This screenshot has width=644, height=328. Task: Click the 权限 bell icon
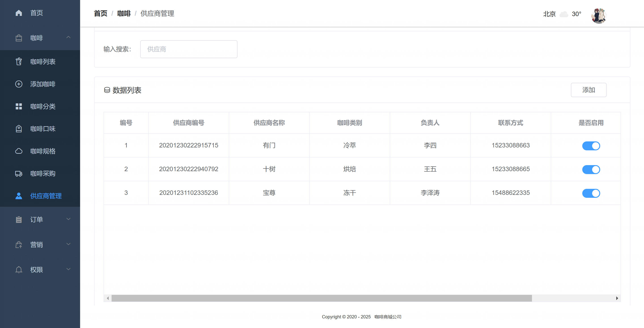[x=19, y=269]
